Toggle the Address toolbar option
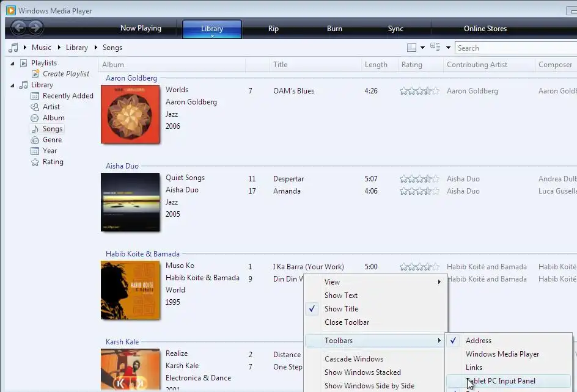 (x=509, y=341)
